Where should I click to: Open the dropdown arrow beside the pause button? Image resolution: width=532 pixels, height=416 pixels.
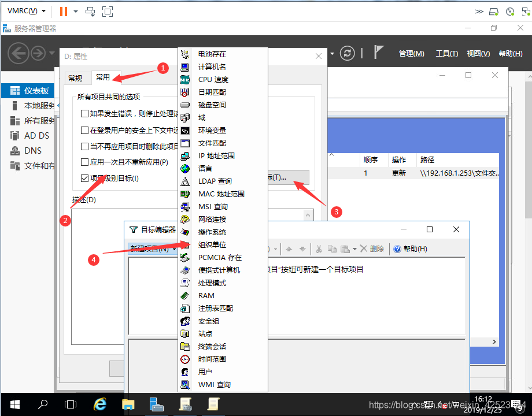click(x=76, y=11)
